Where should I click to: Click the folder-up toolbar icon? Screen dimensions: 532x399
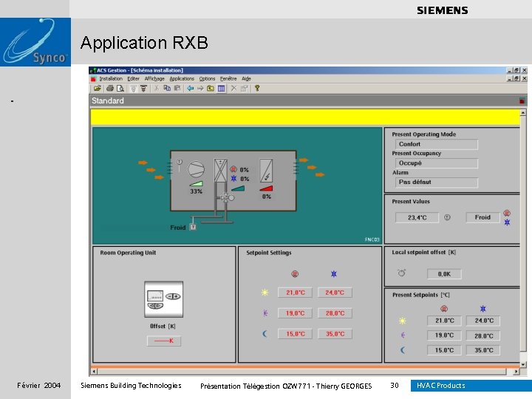pyautogui.click(x=211, y=89)
